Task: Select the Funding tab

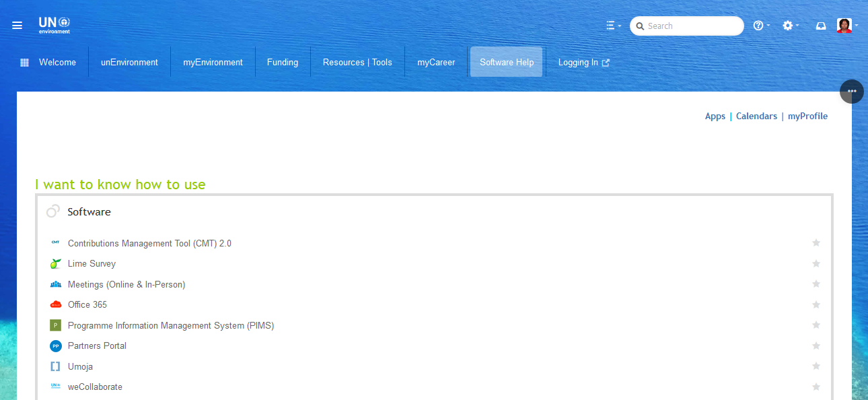Action: point(283,63)
